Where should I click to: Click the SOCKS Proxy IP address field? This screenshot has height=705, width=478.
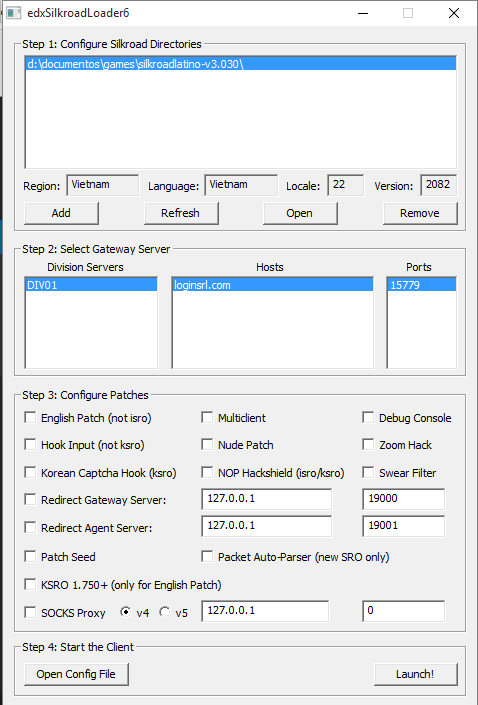265,611
